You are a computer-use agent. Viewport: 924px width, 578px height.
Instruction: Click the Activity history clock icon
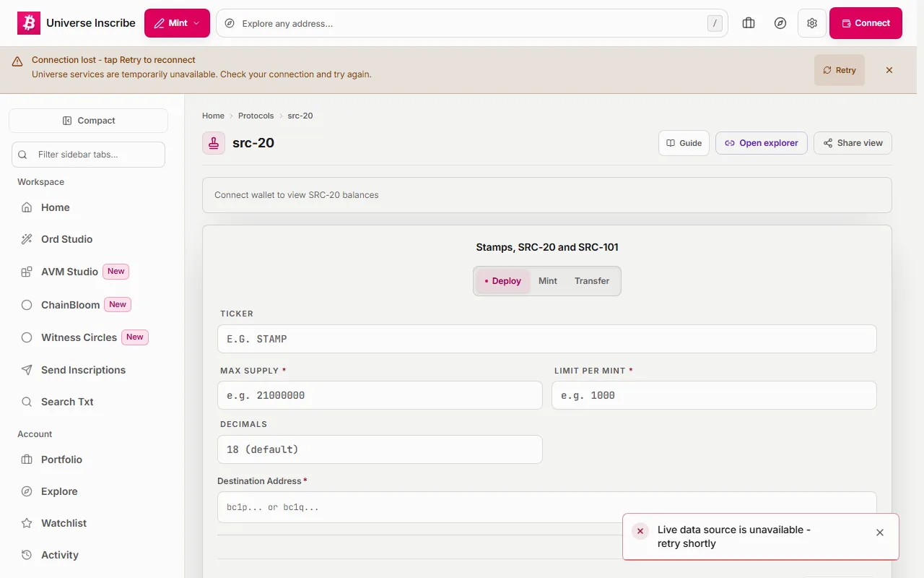pos(27,555)
